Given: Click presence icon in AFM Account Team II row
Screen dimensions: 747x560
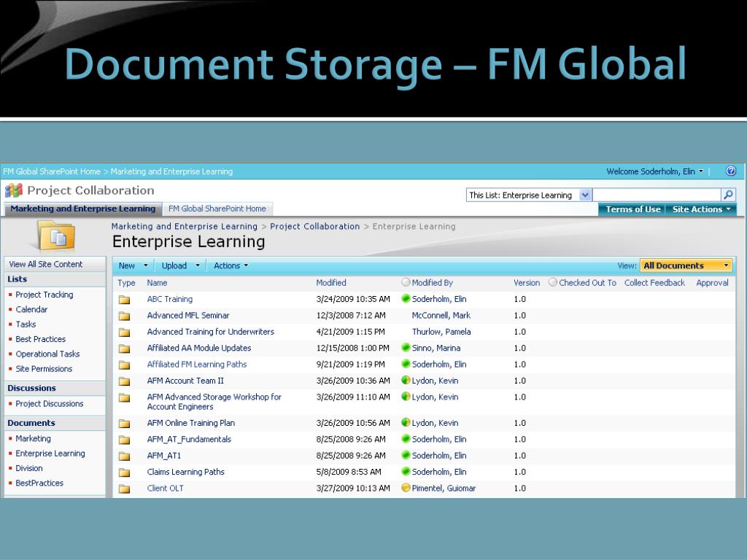Looking at the screenshot, I should (x=406, y=380).
